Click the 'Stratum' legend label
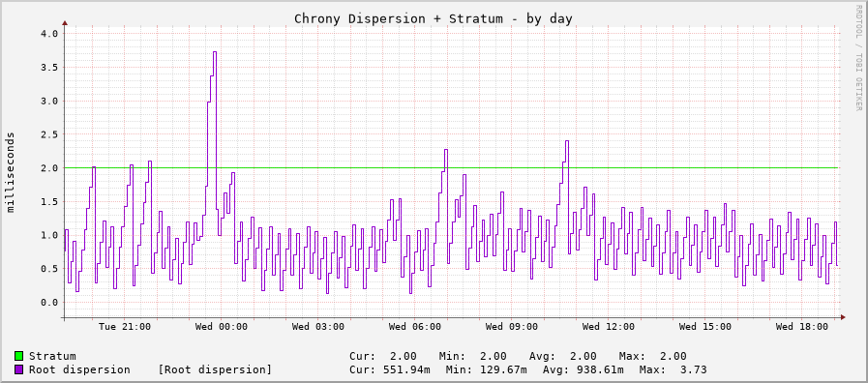The image size is (868, 383). [x=52, y=357]
